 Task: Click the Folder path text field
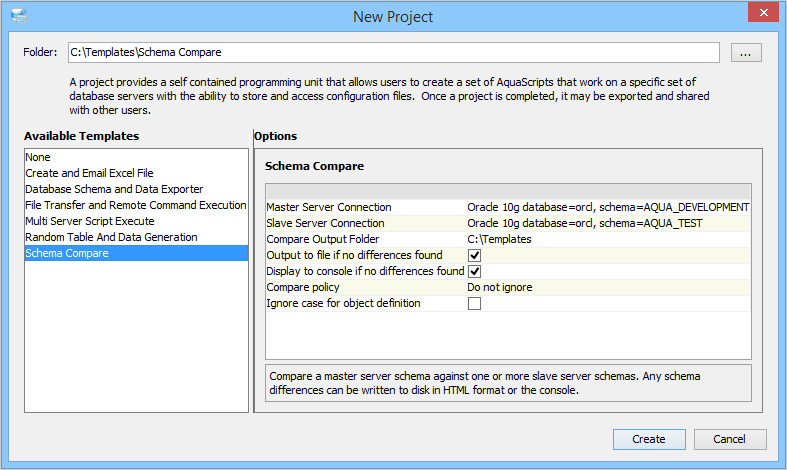click(x=392, y=52)
